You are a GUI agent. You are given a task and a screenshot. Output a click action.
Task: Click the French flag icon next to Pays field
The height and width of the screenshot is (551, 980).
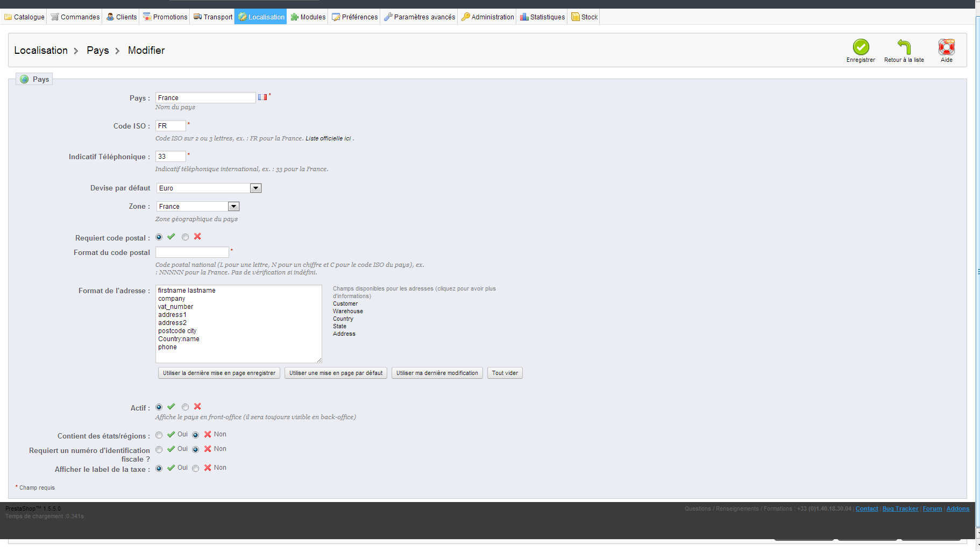coord(262,97)
